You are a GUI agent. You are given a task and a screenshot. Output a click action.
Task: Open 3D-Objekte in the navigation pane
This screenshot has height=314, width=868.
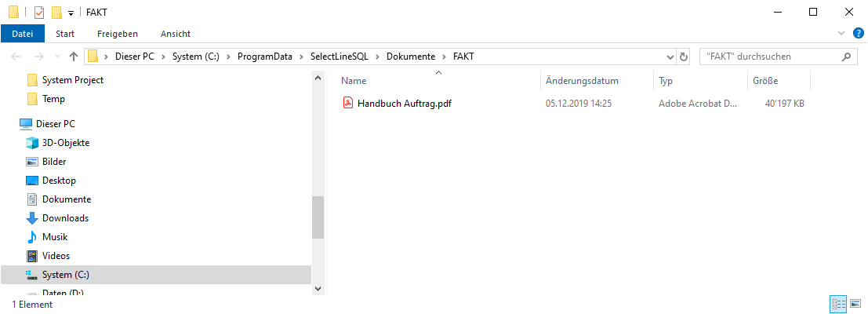[x=65, y=143]
